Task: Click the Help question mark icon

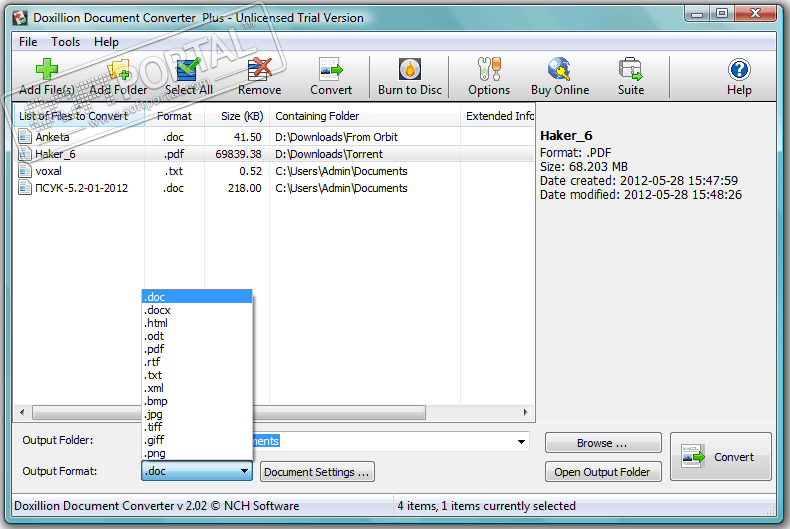Action: 739,70
